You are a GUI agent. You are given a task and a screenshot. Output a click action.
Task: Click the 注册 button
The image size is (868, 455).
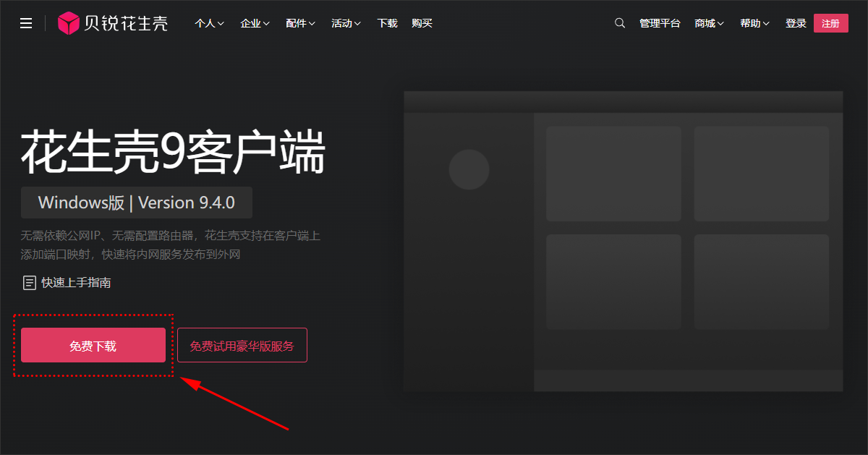(831, 23)
